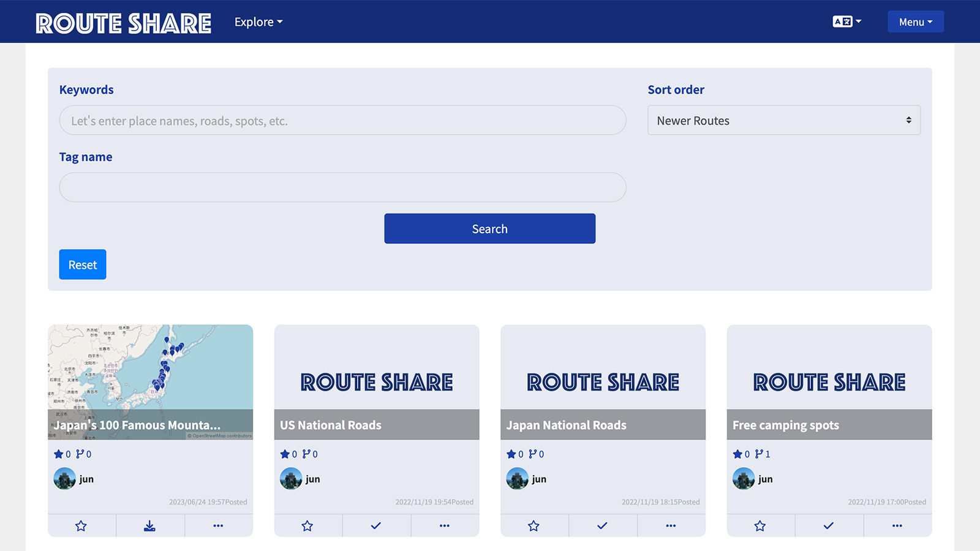980x551 pixels.
Task: Focus the Tag name input field
Action: [342, 187]
